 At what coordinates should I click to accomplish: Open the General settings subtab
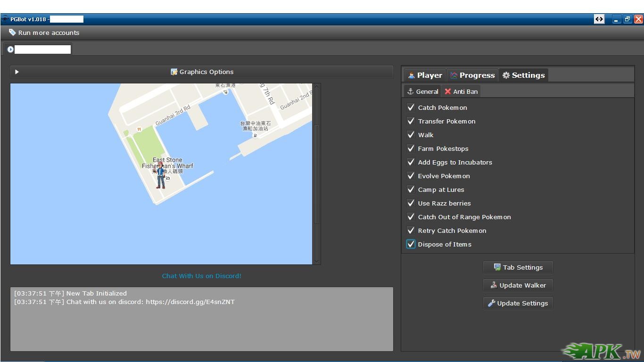422,91
